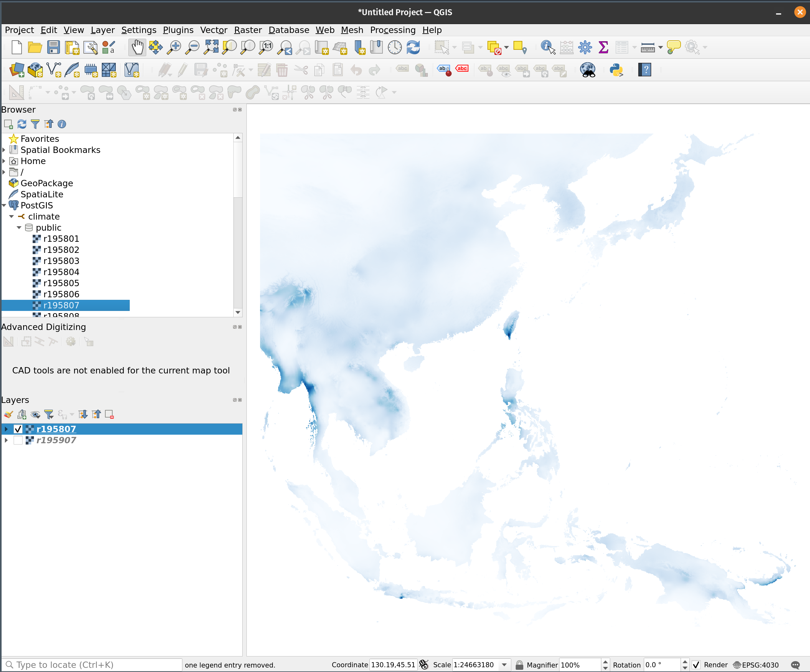
Task: Enable the r195907 layer checkbox
Action: (18, 440)
